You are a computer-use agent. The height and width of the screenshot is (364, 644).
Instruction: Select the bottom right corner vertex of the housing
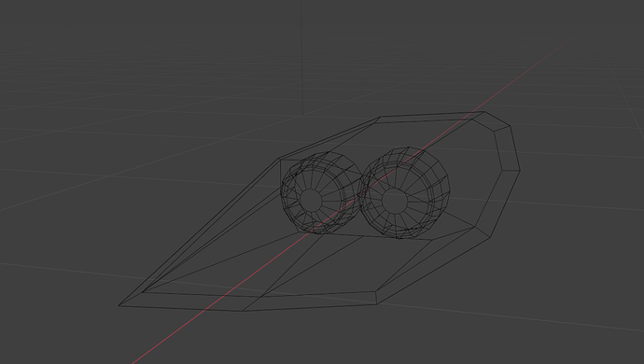pyautogui.click(x=377, y=304)
